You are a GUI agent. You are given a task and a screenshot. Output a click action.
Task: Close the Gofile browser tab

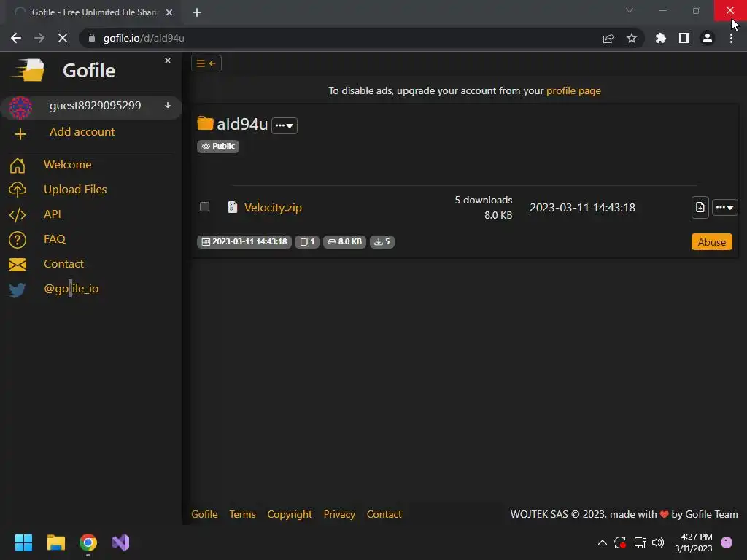pos(169,12)
